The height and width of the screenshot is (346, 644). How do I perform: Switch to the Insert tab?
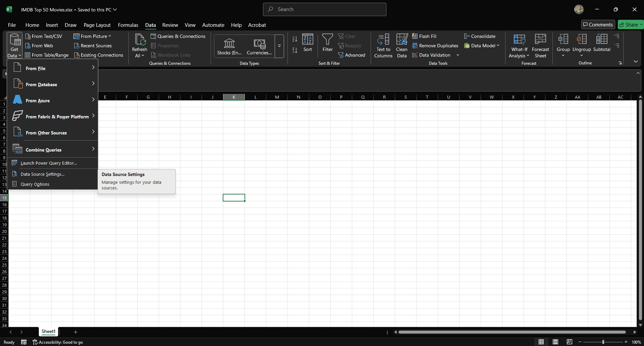(52, 25)
